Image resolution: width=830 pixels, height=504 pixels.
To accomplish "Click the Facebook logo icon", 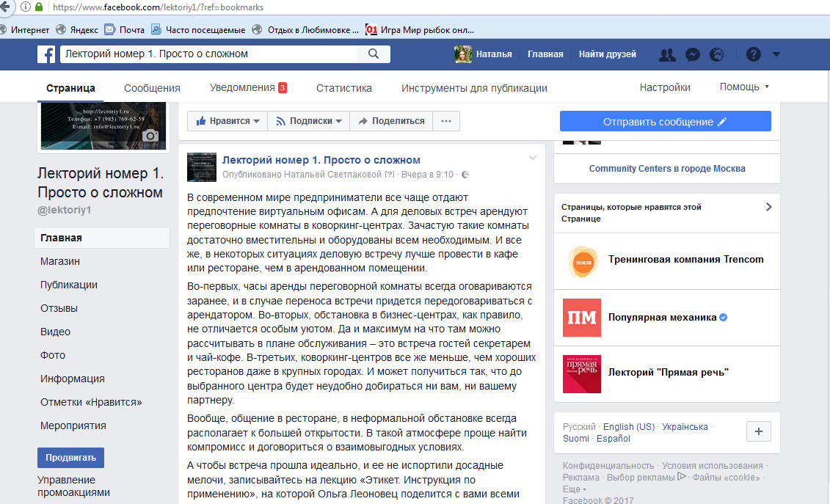I will pos(46,54).
